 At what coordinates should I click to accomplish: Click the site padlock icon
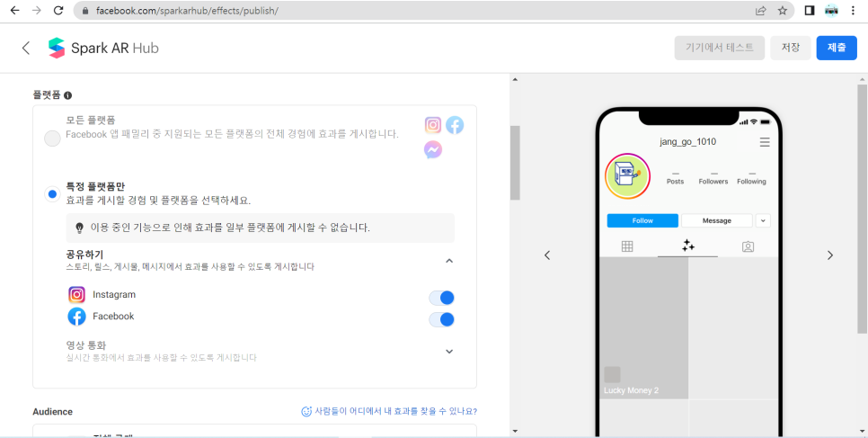click(85, 11)
